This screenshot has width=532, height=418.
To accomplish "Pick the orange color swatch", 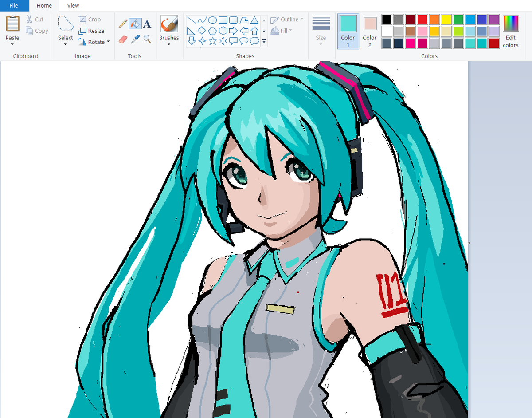I will point(434,20).
